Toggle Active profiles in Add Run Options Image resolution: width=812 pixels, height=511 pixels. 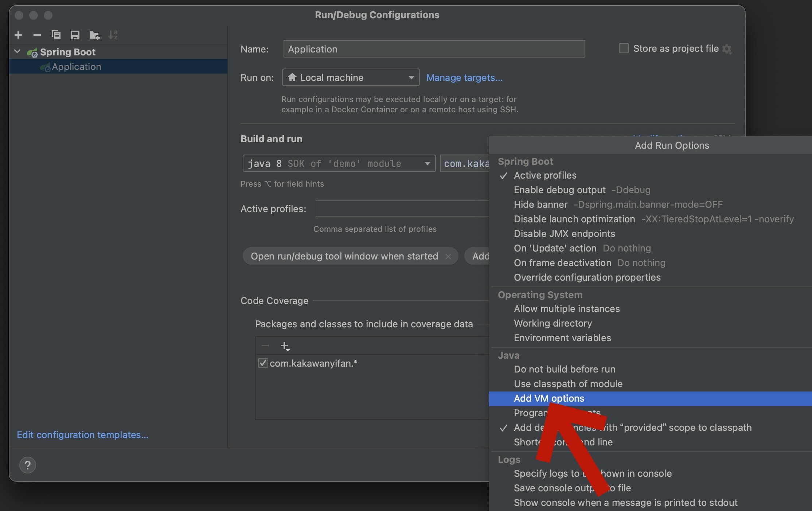click(545, 175)
